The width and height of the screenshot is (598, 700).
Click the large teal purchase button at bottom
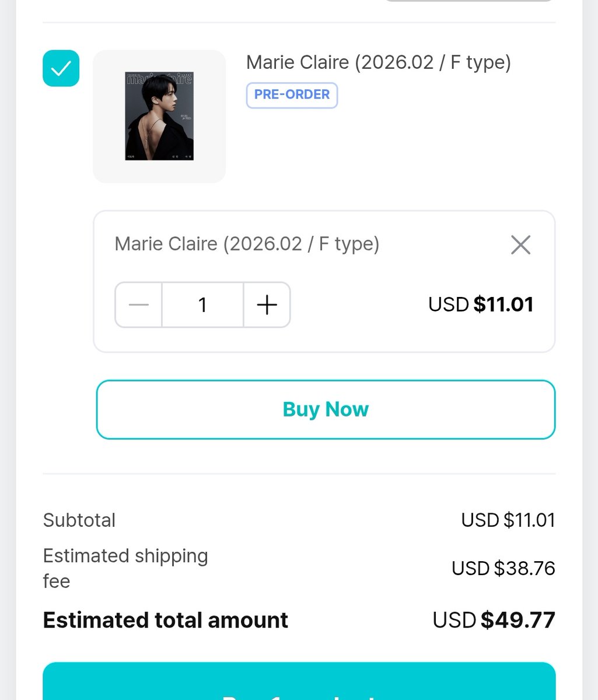coord(299,682)
